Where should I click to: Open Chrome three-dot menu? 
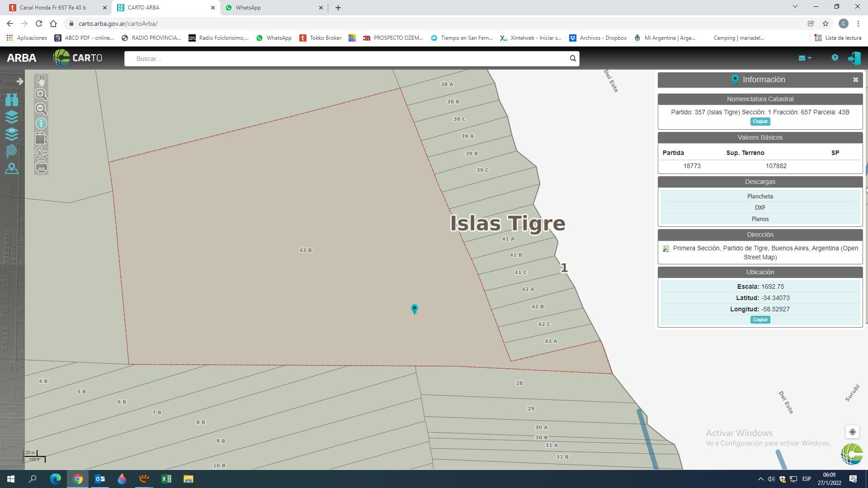[x=858, y=23]
